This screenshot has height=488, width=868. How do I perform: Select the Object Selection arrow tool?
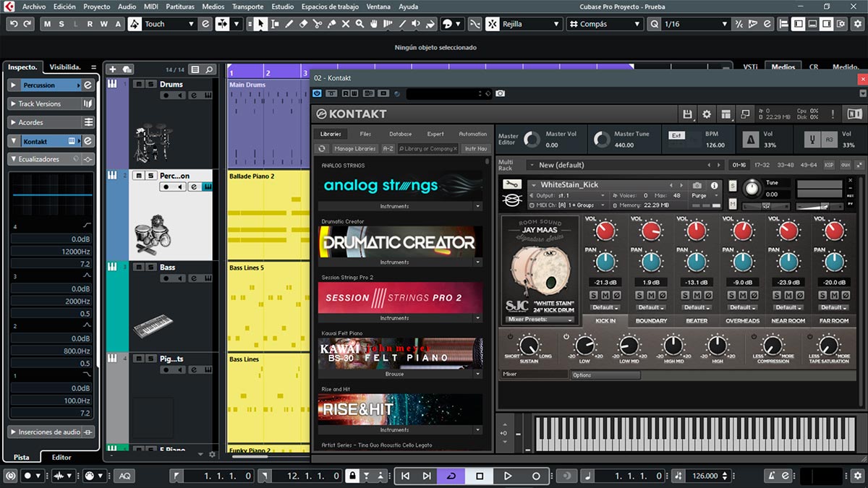(x=260, y=24)
